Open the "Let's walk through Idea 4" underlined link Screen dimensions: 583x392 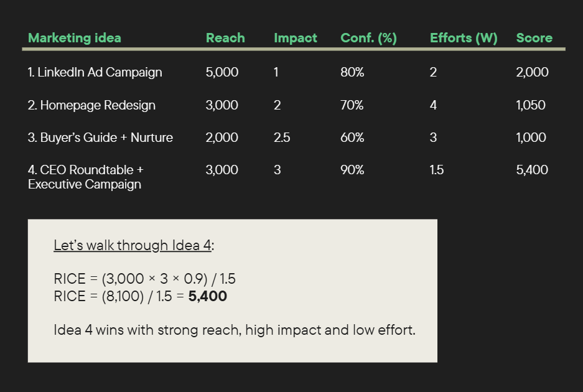133,245
